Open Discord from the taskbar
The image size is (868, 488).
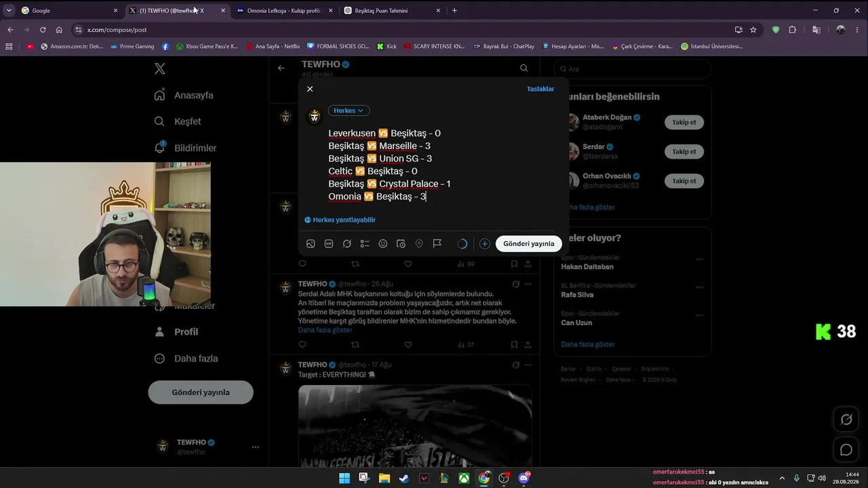pyautogui.click(x=524, y=479)
